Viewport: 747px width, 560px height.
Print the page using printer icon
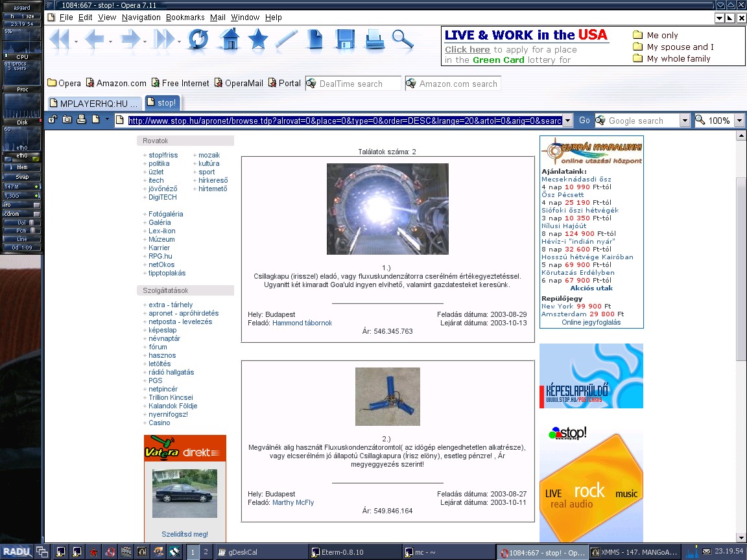tap(374, 40)
